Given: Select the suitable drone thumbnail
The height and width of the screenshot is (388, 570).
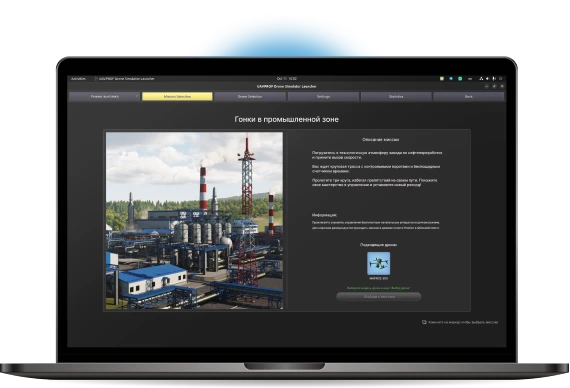Looking at the screenshot, I should coord(378,263).
